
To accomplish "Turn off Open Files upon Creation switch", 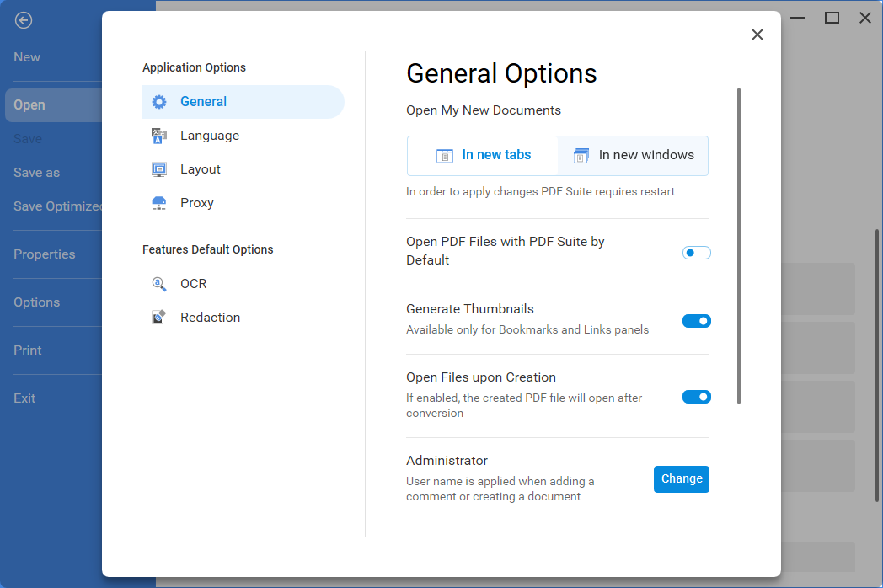I will pos(697,397).
